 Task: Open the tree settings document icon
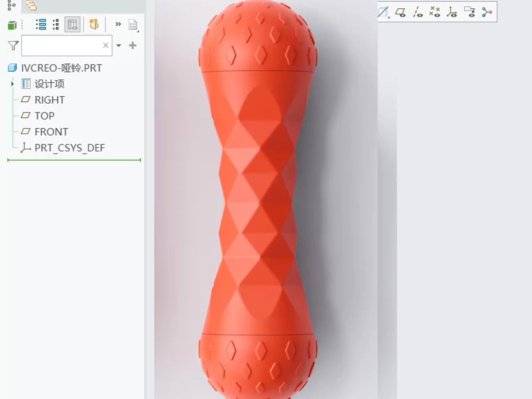tap(133, 25)
